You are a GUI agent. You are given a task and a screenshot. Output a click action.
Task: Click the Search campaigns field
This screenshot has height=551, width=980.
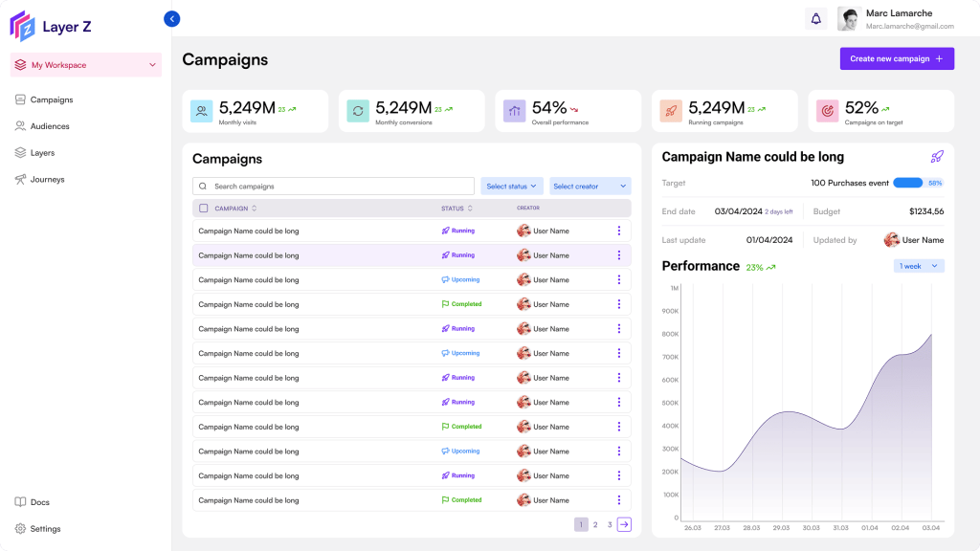click(333, 187)
